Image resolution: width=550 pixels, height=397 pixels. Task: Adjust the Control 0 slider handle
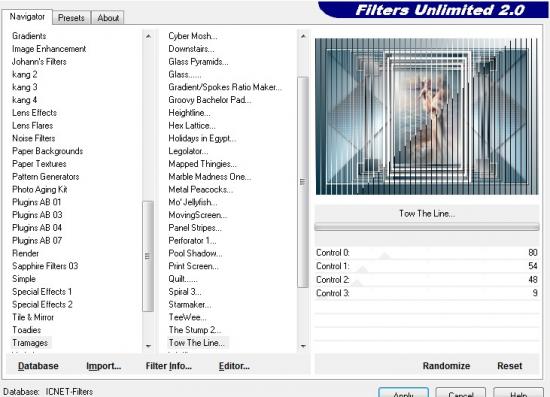pyautogui.click(x=385, y=256)
